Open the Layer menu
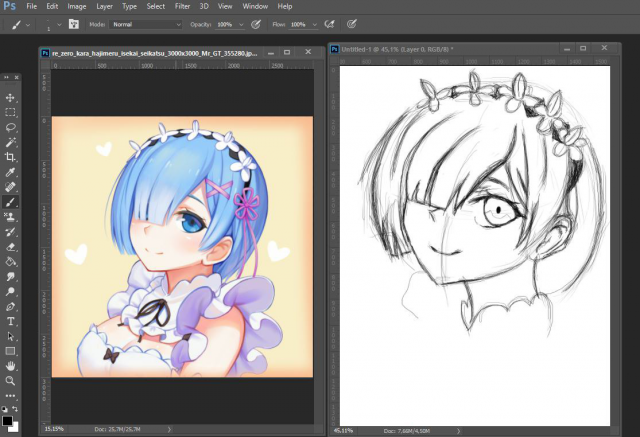Image resolution: width=640 pixels, height=437 pixels. pyautogui.click(x=104, y=7)
